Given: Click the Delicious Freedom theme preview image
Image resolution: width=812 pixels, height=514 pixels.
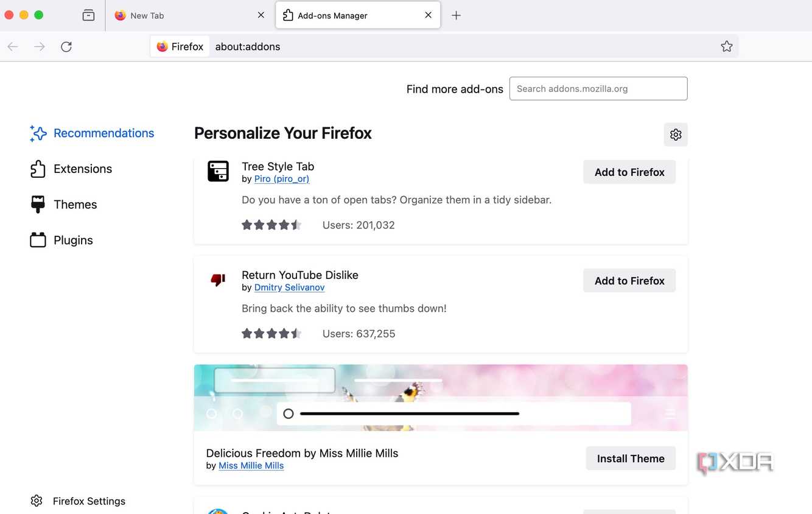Looking at the screenshot, I should click(x=441, y=398).
